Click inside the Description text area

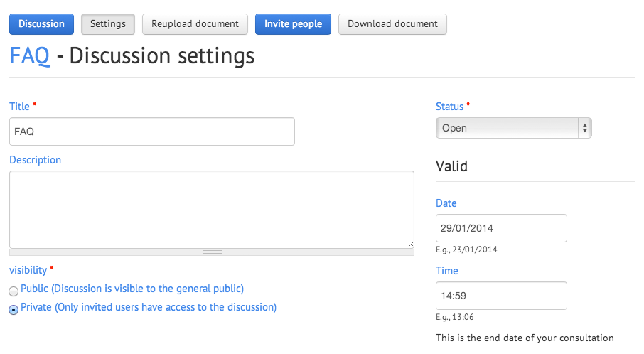(x=212, y=210)
